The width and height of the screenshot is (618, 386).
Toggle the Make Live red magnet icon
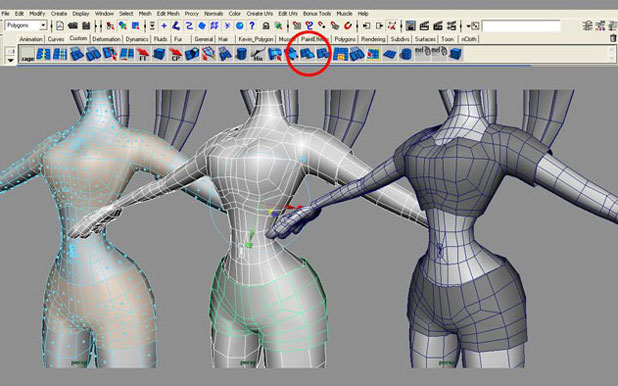pyautogui.click(x=348, y=26)
